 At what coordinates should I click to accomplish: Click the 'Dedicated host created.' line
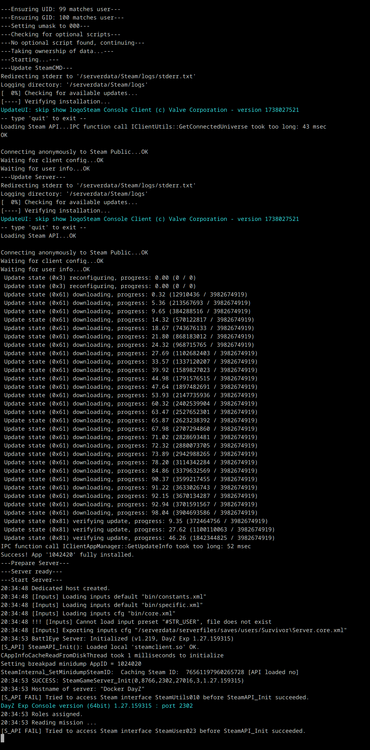(55, 587)
